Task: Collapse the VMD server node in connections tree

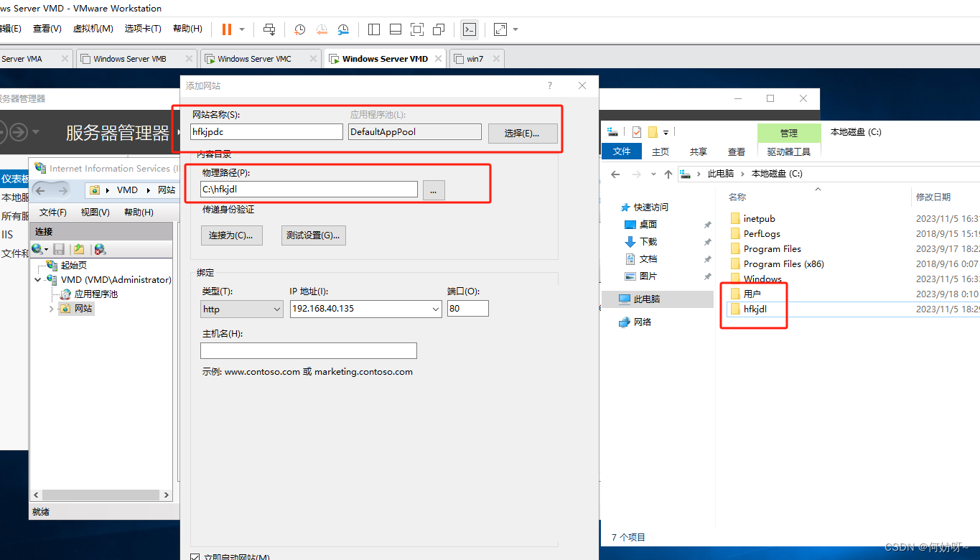Action: pos(38,280)
